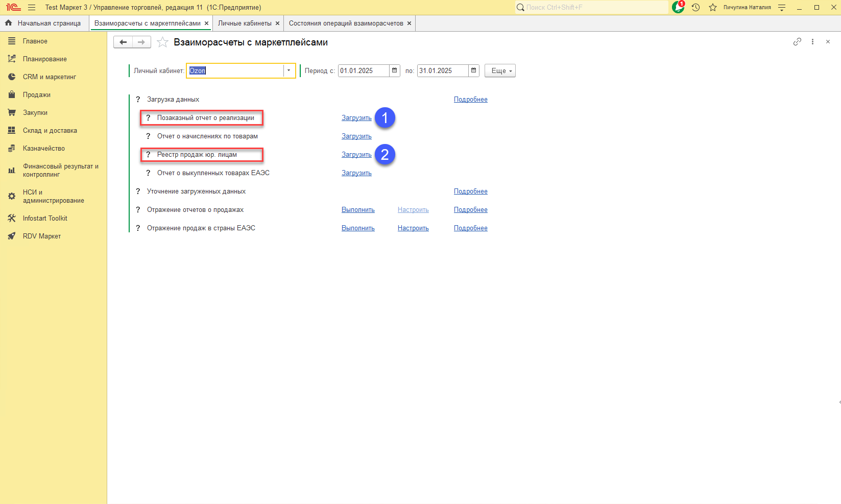Open the Еще dropdown menu
This screenshot has height=504, width=841.
click(500, 71)
